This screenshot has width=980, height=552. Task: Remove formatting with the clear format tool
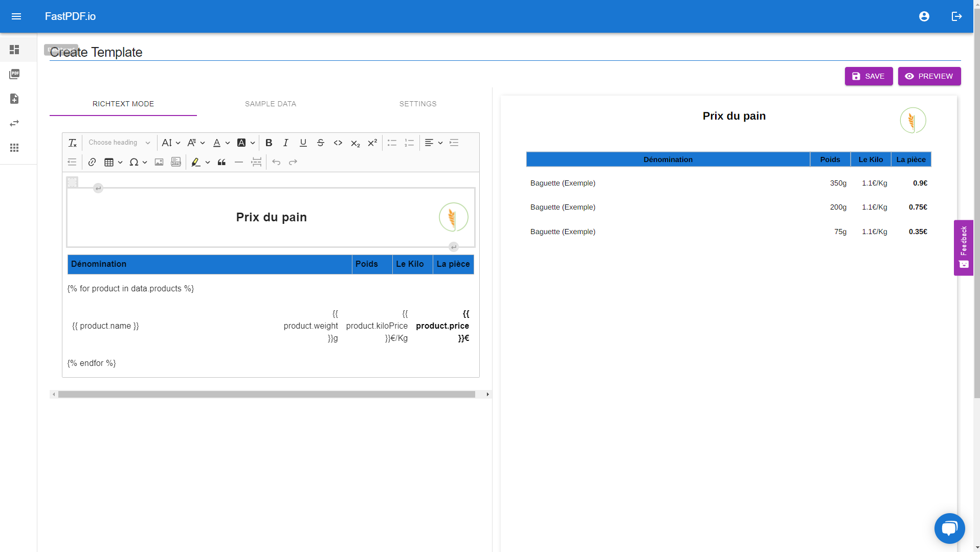72,143
